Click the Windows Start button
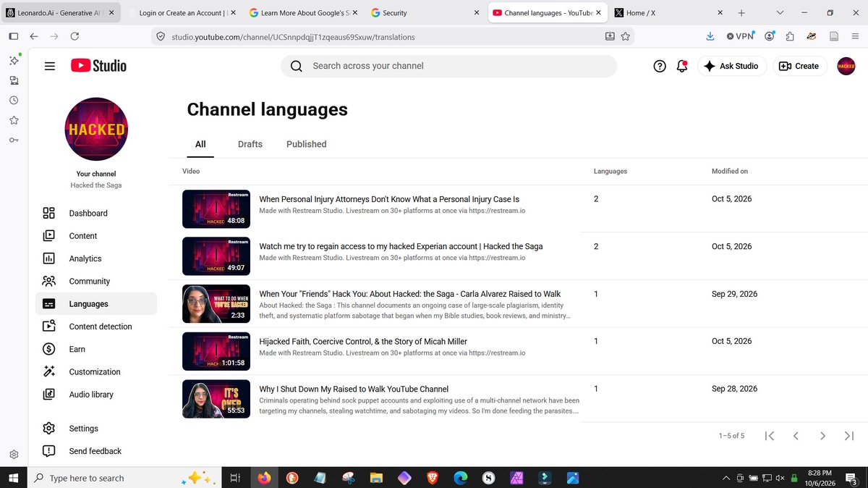868x488 pixels. pos(14,478)
